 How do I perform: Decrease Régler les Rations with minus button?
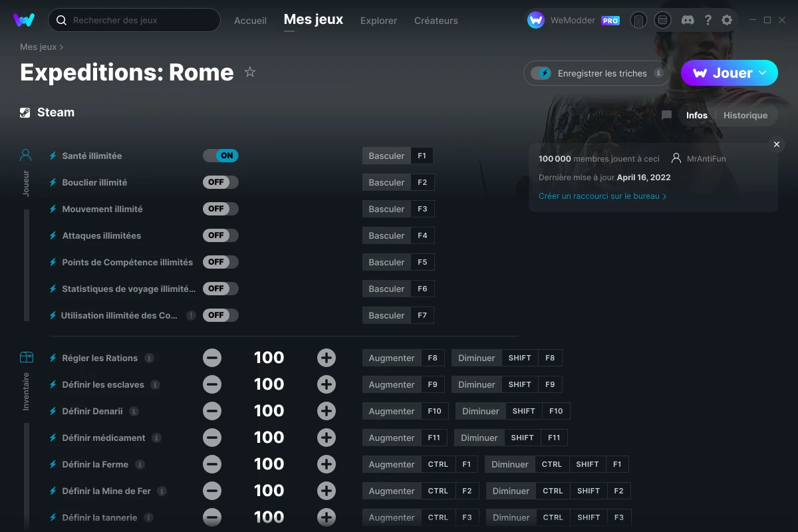click(212, 358)
